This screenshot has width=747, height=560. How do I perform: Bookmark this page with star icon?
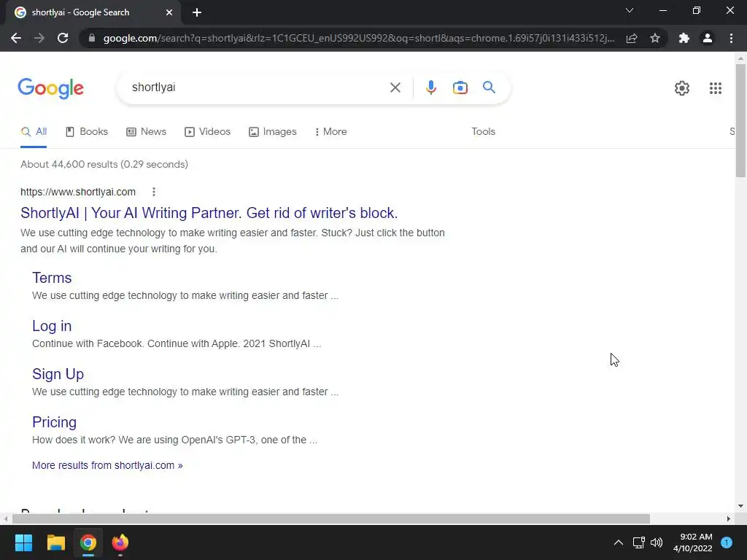[x=655, y=38]
